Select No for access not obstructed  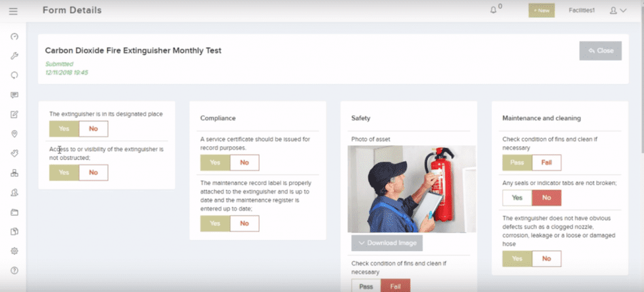click(93, 172)
